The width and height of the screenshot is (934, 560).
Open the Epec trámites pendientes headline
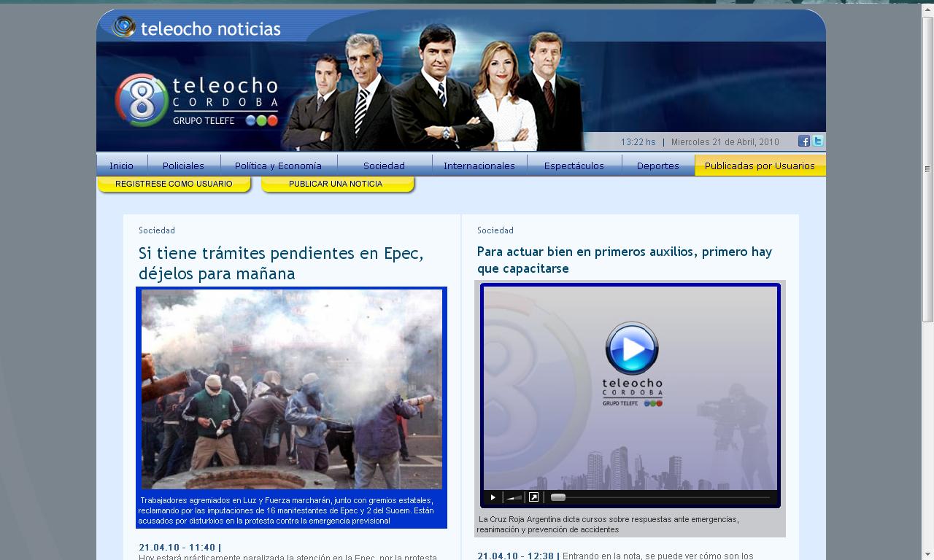pyautogui.click(x=281, y=263)
